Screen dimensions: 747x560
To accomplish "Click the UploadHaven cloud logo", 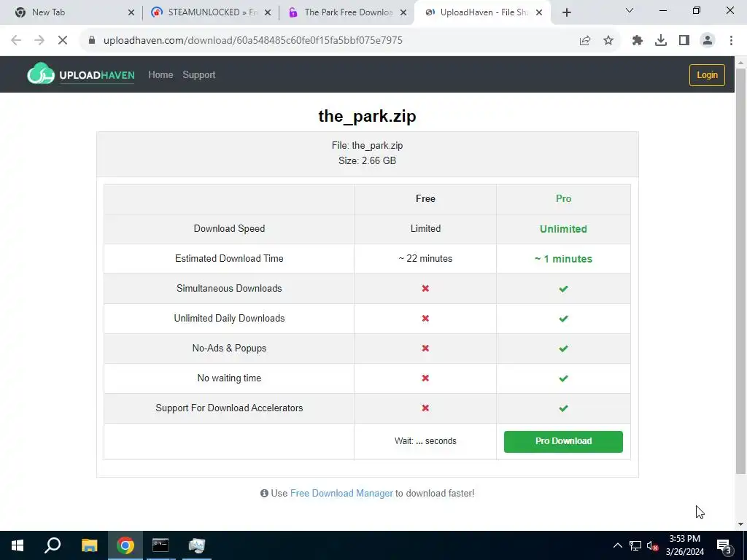I will pos(41,74).
